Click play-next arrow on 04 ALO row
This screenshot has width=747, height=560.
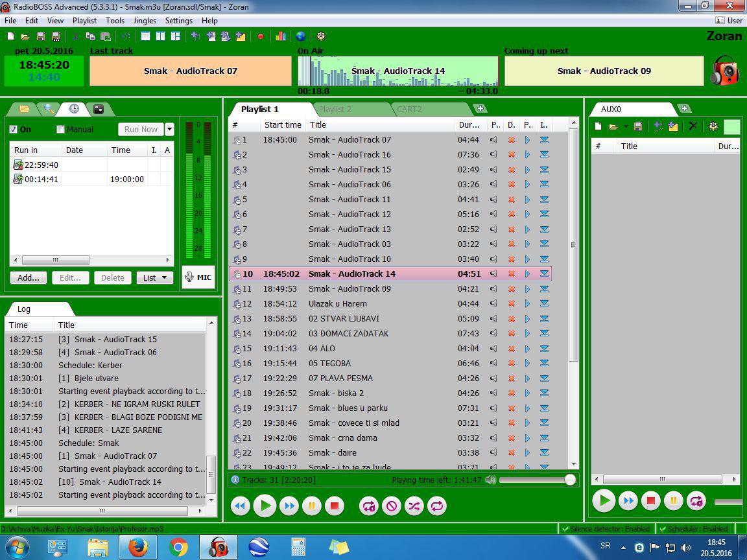point(527,349)
